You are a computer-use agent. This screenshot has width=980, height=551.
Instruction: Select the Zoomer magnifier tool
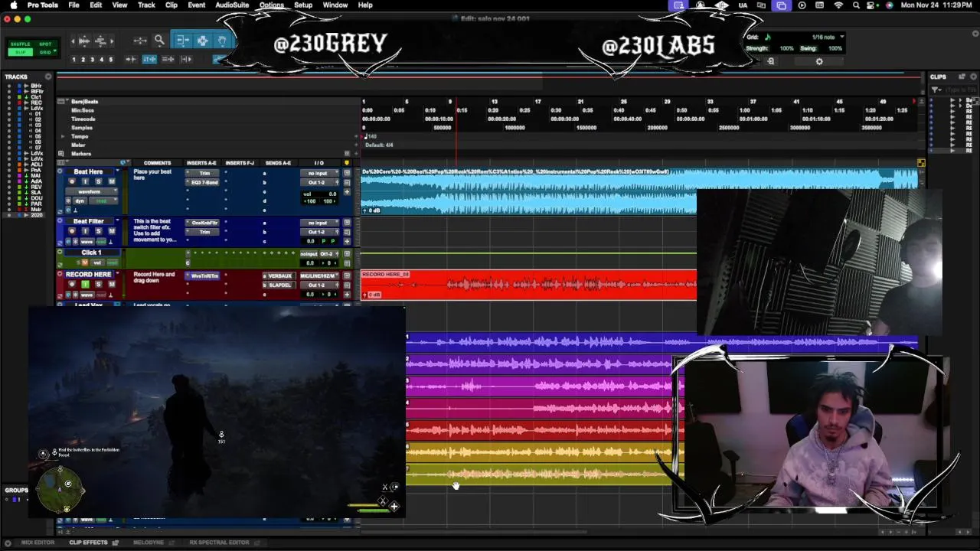click(x=159, y=41)
